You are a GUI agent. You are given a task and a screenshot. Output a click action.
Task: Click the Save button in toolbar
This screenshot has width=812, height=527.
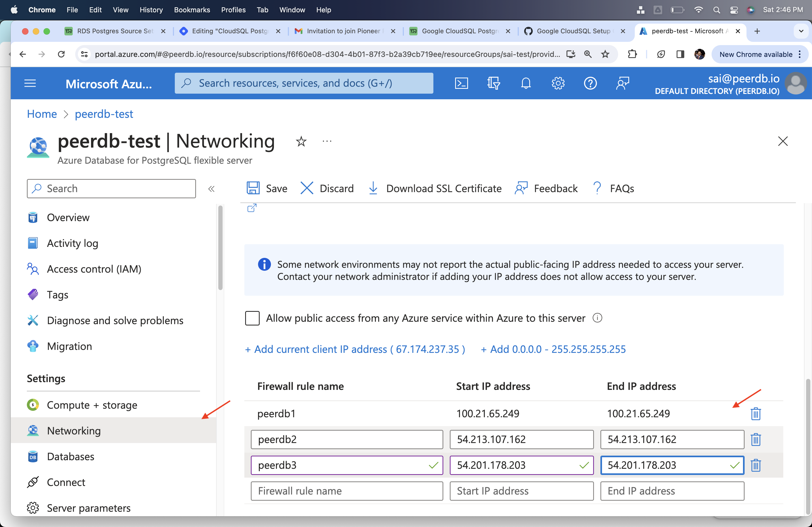[268, 188]
